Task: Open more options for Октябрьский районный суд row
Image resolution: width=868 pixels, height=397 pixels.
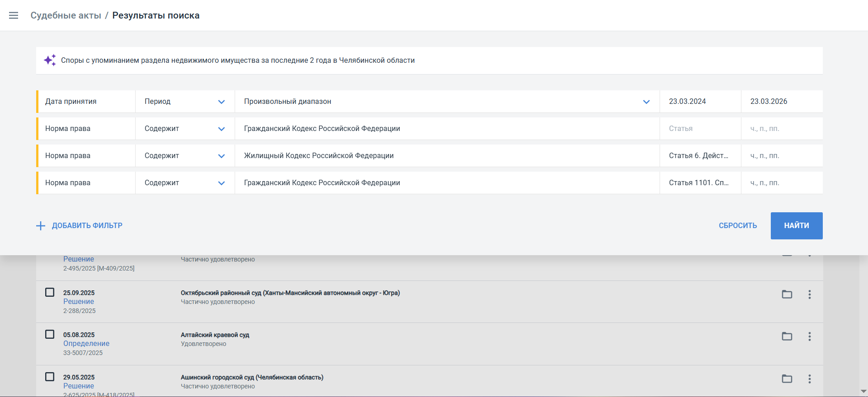Action: [810, 294]
